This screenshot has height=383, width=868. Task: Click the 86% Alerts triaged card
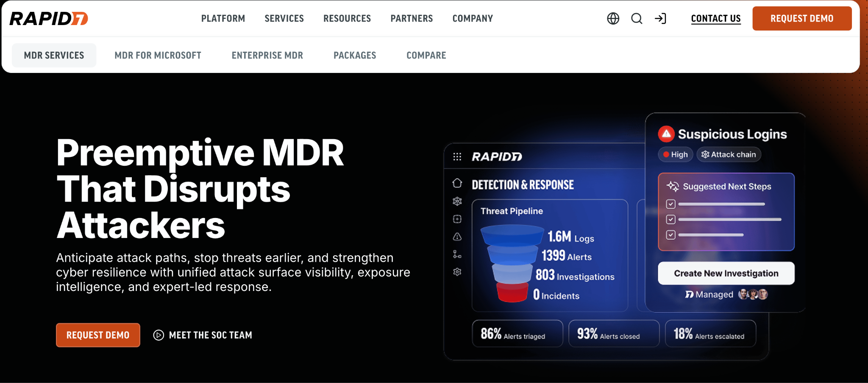(517, 333)
